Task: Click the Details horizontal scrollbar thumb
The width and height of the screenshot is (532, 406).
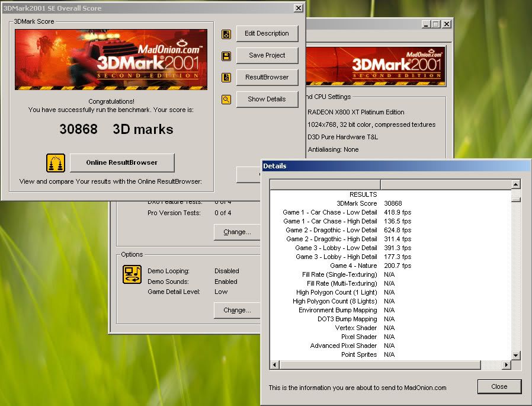Action: (x=380, y=365)
